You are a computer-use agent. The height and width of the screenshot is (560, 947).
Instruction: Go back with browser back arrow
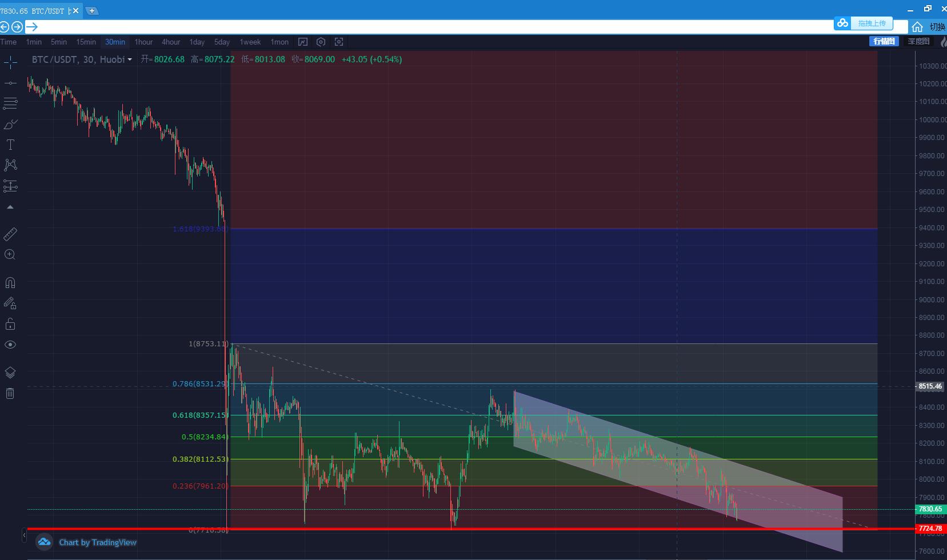coord(5,27)
